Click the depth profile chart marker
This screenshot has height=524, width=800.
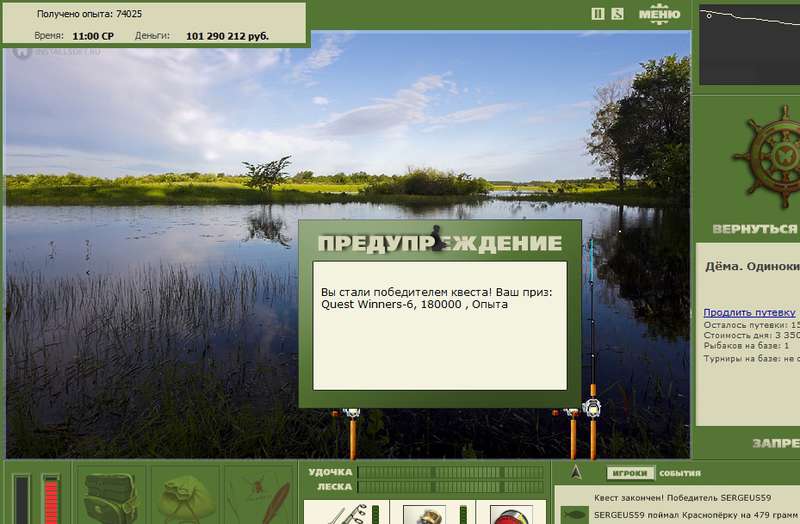click(709, 16)
